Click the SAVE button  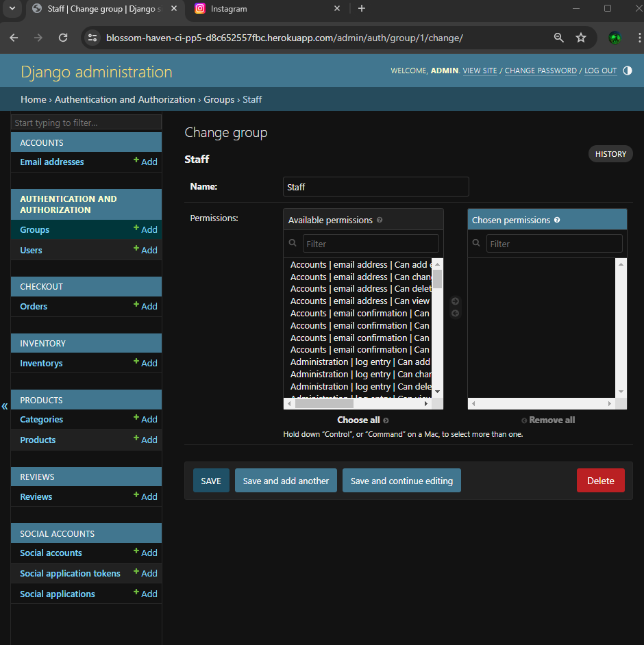pos(211,481)
